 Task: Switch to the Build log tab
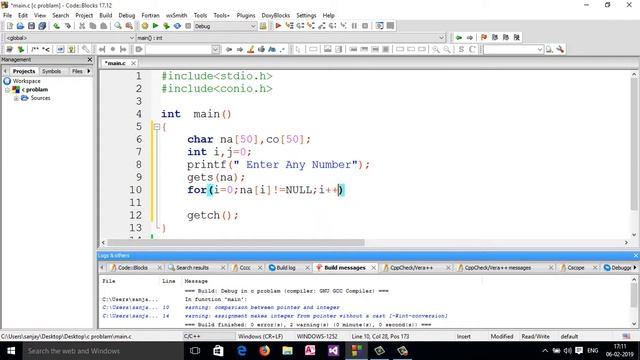[x=286, y=268]
